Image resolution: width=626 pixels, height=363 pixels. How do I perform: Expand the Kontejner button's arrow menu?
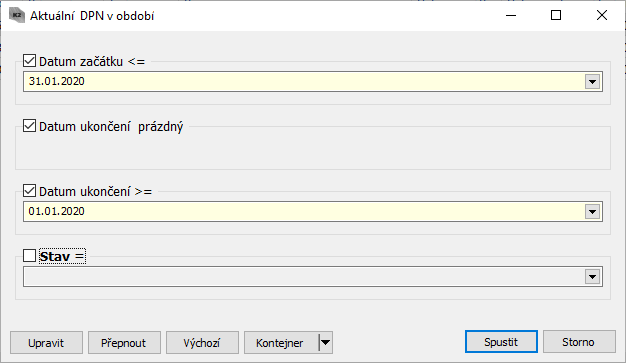coord(326,343)
